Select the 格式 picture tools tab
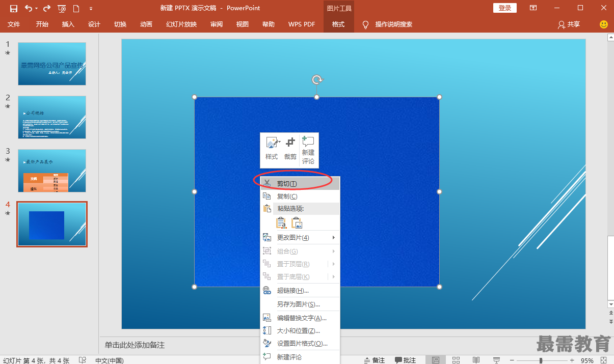Viewport: 614px width, 364px height. click(338, 24)
